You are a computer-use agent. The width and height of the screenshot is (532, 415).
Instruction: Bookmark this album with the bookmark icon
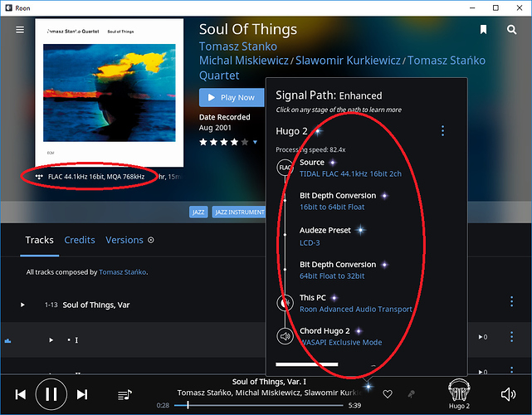point(484,30)
